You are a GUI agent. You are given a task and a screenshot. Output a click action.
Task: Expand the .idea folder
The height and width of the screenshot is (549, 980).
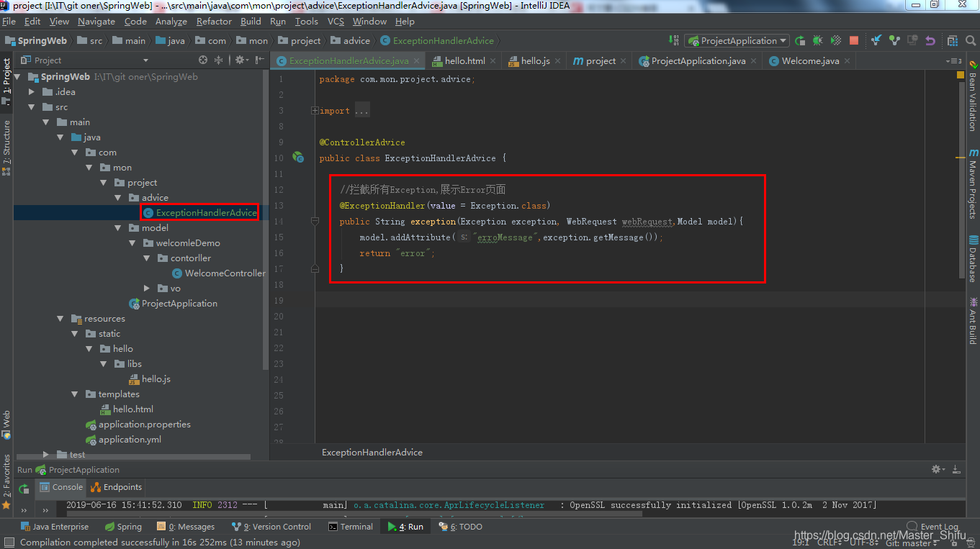(32, 92)
